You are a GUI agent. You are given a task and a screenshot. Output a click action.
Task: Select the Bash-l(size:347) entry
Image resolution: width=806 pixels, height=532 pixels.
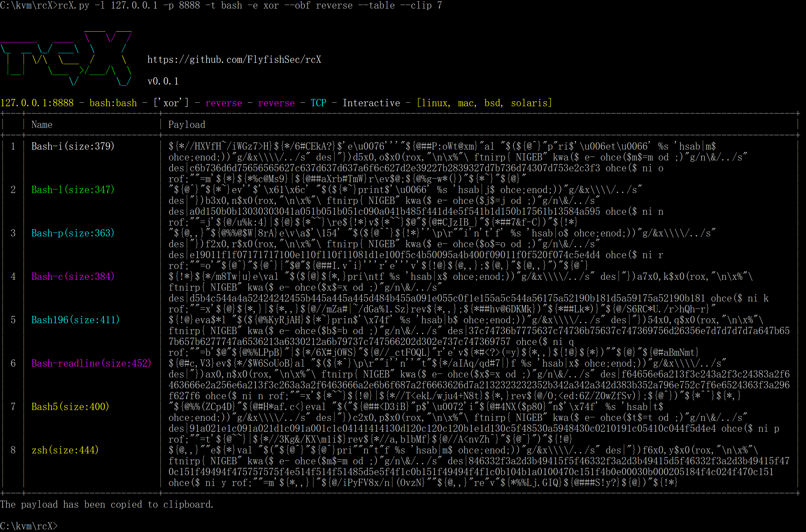click(x=73, y=190)
